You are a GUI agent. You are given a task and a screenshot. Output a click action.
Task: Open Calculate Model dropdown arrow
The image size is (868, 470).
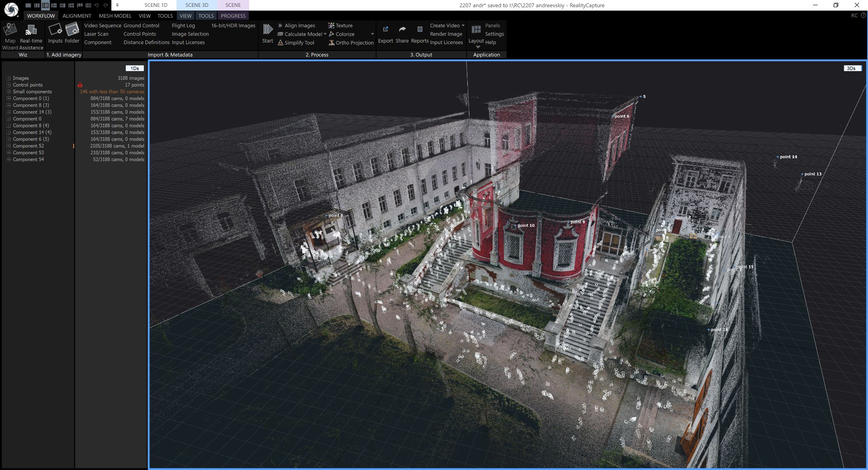325,34
